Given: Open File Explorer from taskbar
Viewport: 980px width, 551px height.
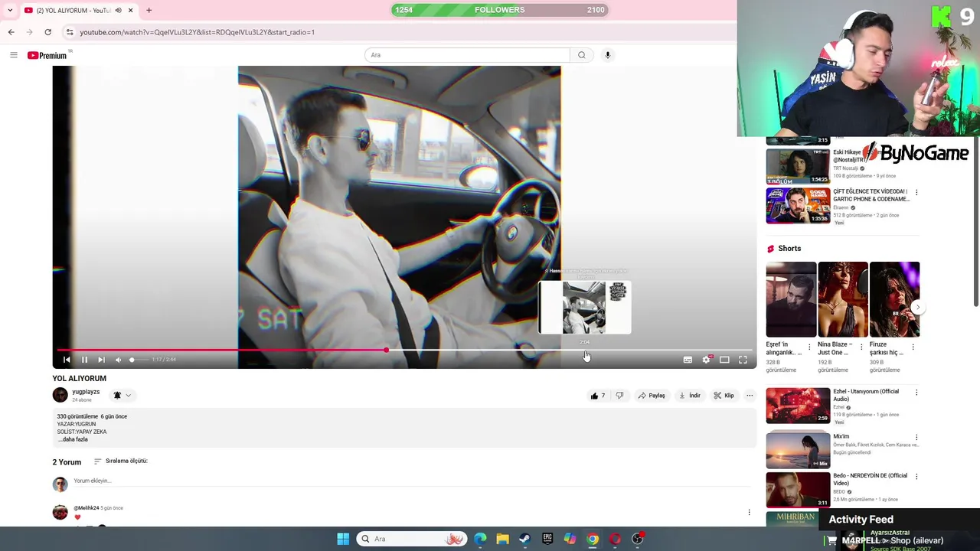Looking at the screenshot, I should [502, 539].
